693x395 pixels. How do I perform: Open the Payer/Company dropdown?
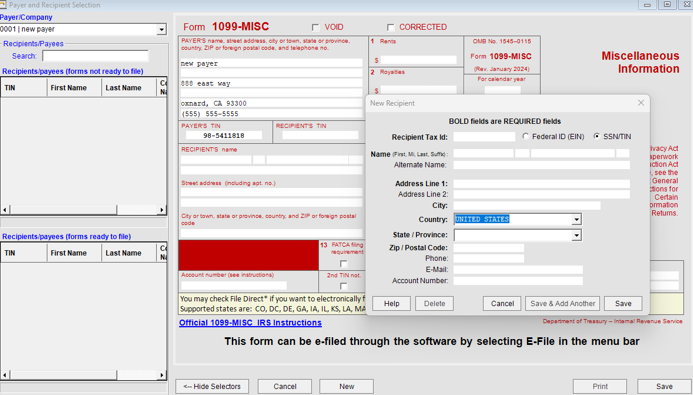tap(161, 30)
